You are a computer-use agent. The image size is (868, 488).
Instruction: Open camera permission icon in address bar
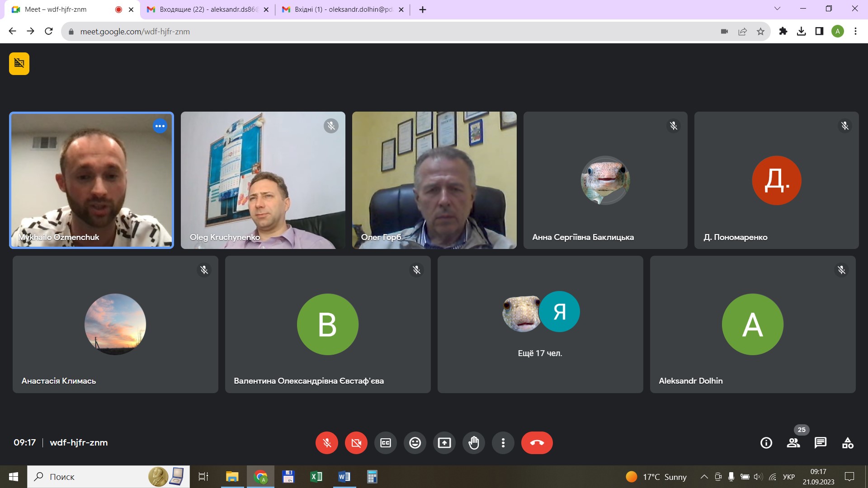click(x=724, y=31)
